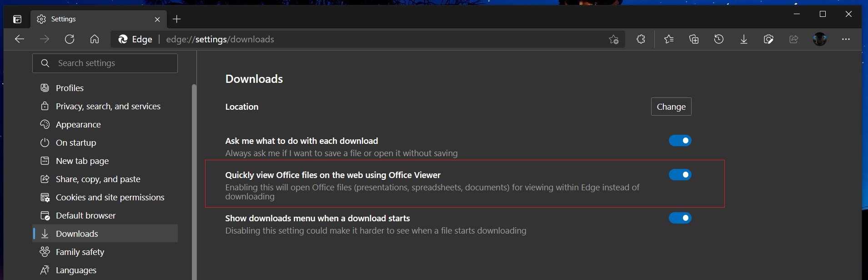This screenshot has width=868, height=280.
Task: Toggle Ask me what to do with each download
Action: tap(680, 141)
